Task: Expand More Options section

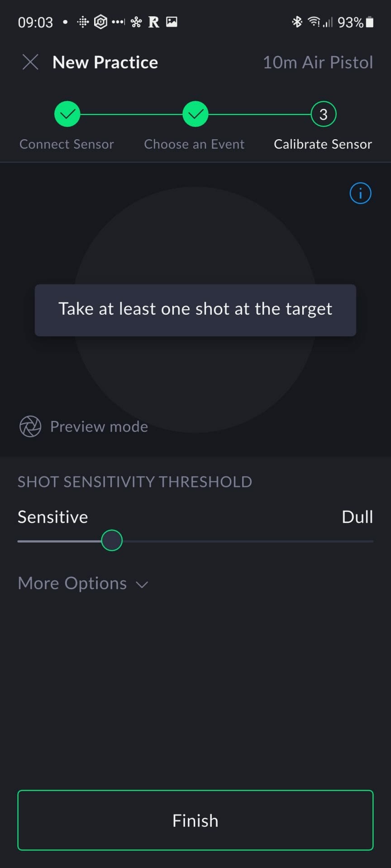Action: 72,583
